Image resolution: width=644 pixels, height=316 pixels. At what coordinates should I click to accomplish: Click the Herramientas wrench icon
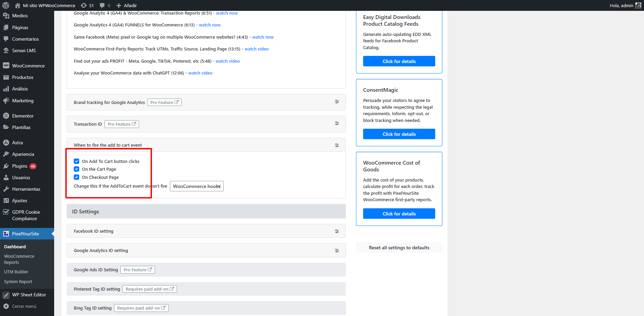coord(6,189)
